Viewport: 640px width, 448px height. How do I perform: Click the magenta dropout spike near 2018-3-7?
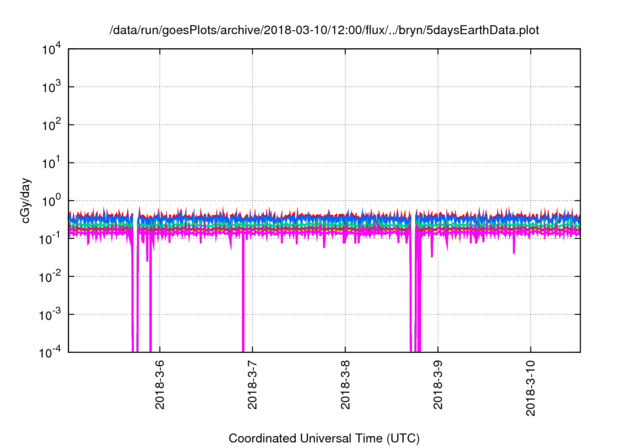[243, 294]
